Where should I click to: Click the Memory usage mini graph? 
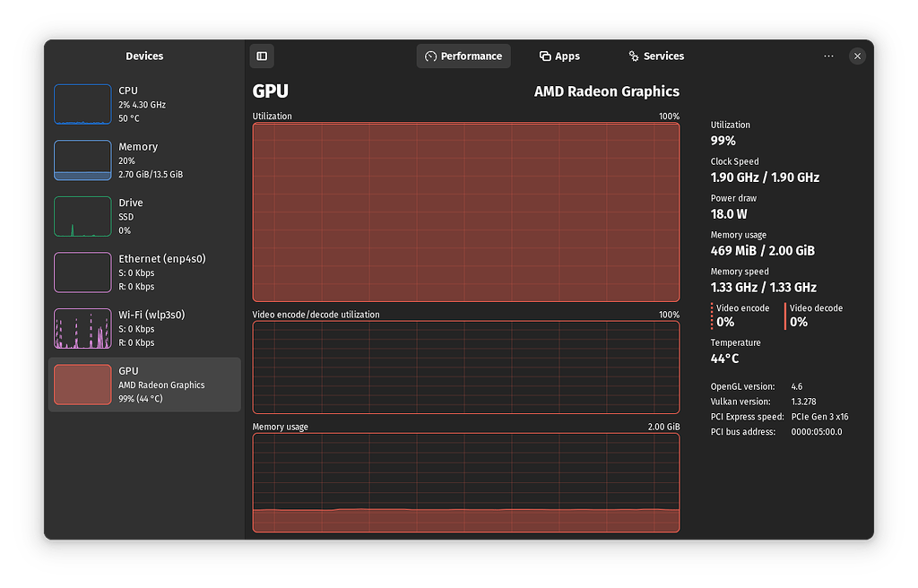82,160
